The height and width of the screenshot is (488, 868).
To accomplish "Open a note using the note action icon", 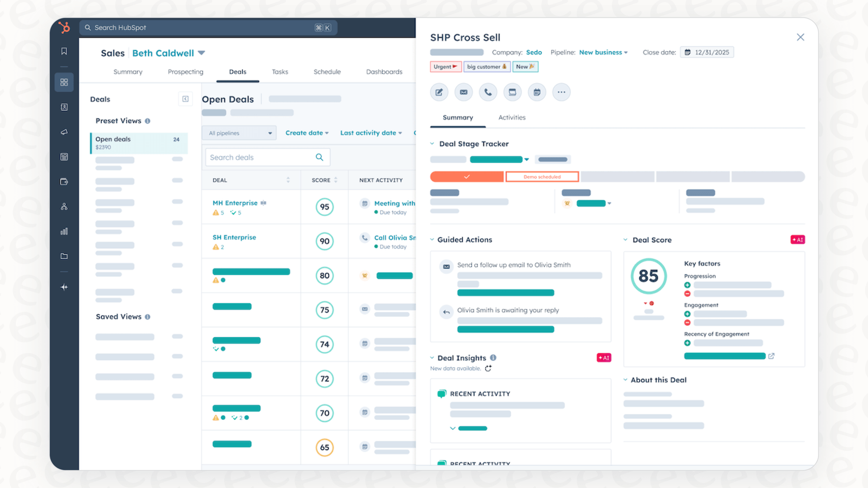I will pyautogui.click(x=439, y=92).
